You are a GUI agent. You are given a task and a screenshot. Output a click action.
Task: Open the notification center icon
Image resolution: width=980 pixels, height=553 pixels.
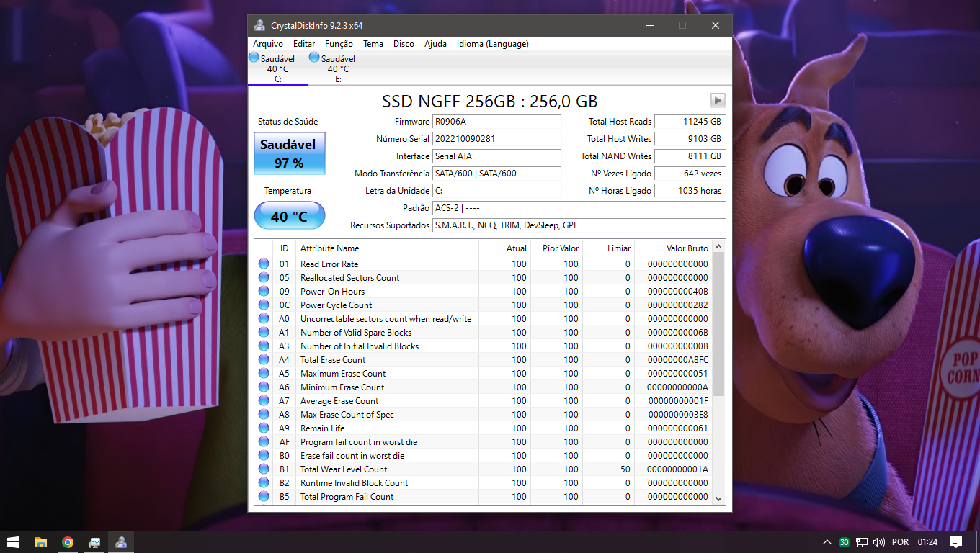(x=956, y=542)
